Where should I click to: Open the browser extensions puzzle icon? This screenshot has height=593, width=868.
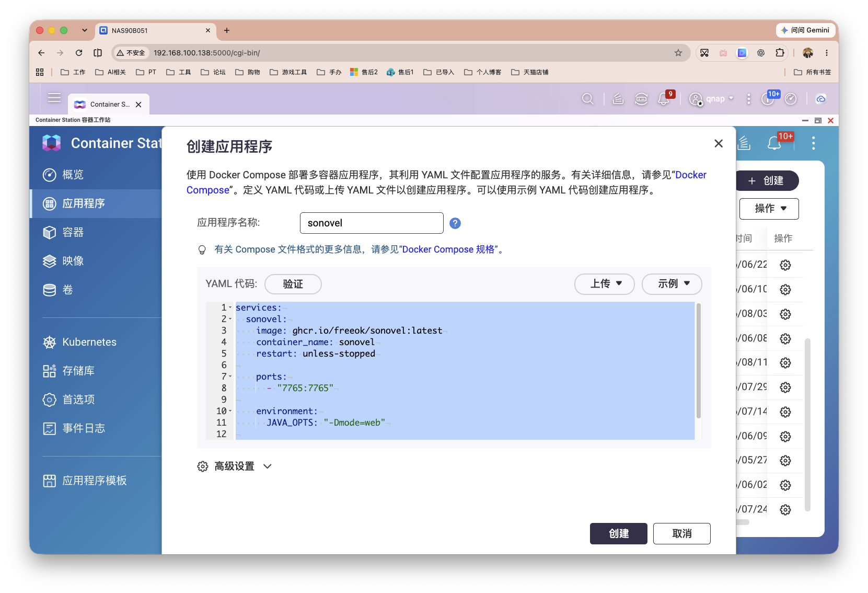coord(780,53)
